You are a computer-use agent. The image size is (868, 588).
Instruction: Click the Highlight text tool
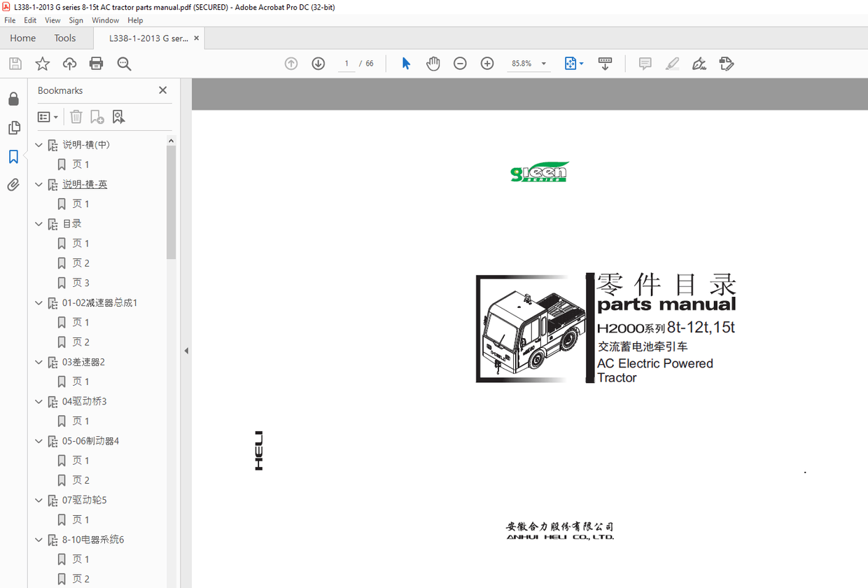coord(672,64)
